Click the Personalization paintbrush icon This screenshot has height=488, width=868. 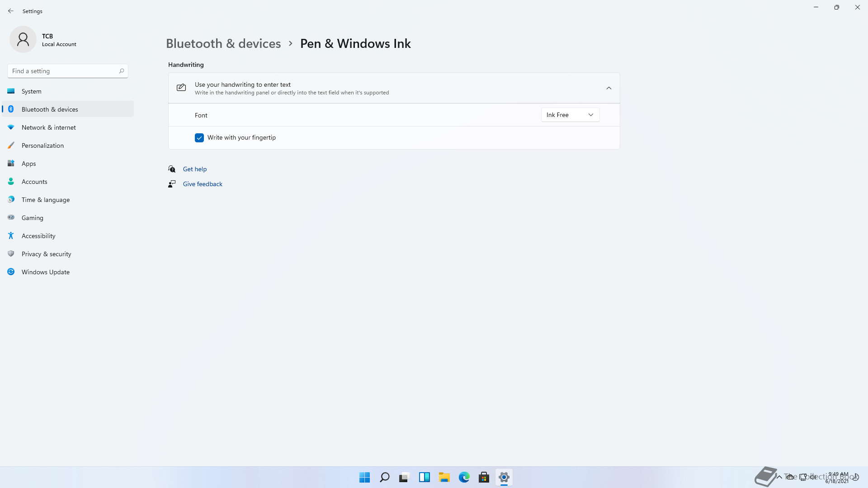pyautogui.click(x=11, y=145)
